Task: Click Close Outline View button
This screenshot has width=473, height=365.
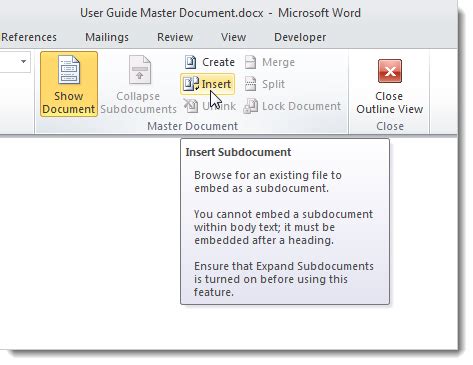Action: pos(389,87)
